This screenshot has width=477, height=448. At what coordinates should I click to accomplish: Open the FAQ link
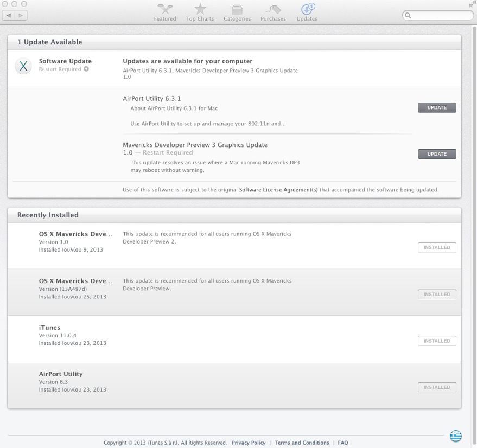coord(343,443)
